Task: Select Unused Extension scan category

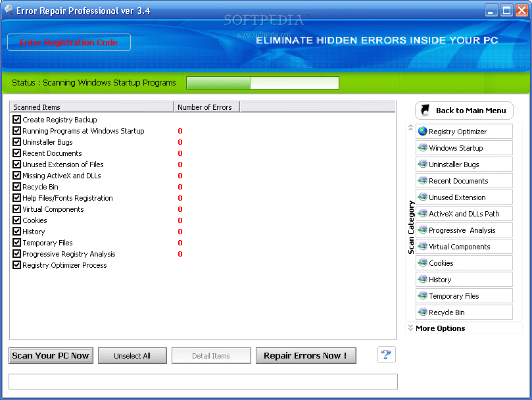Action: point(464,197)
